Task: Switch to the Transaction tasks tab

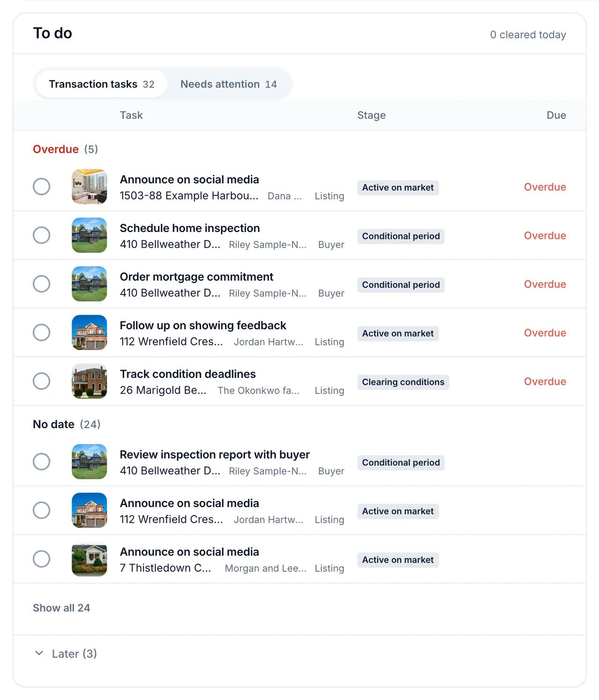Action: point(102,84)
